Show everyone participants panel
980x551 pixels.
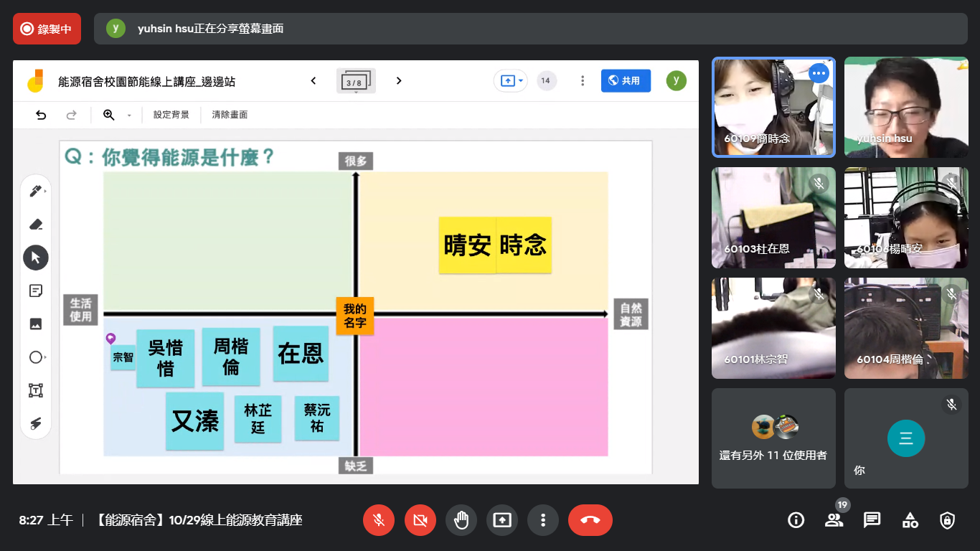(834, 520)
